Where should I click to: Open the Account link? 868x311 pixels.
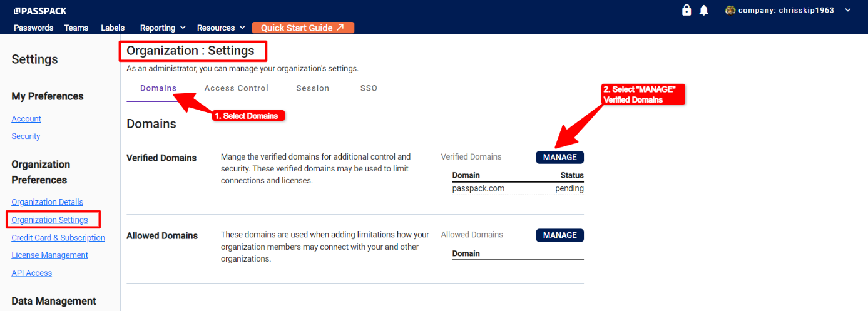[26, 119]
